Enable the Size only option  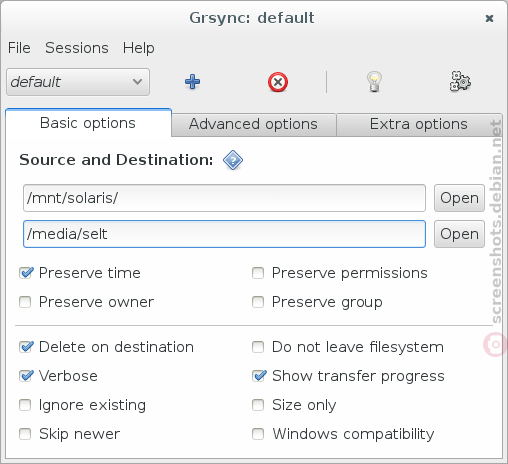[258, 405]
